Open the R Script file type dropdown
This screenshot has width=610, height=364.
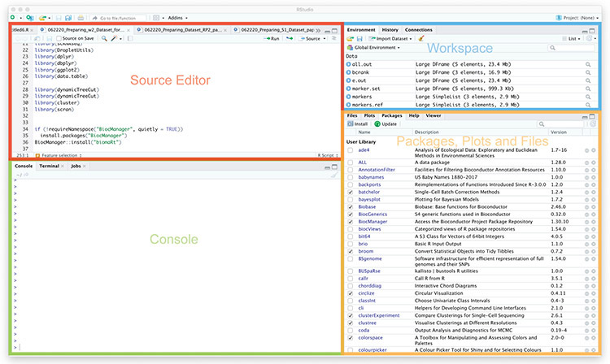(328, 155)
